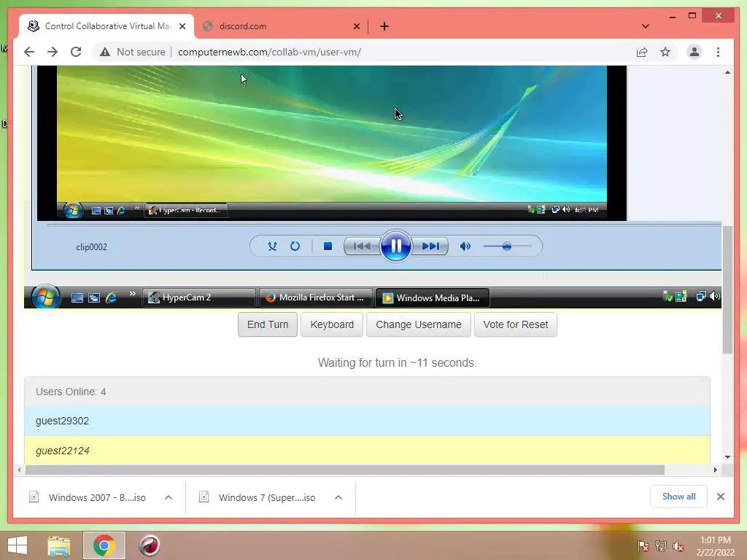Go back in Chrome browser

point(29,52)
